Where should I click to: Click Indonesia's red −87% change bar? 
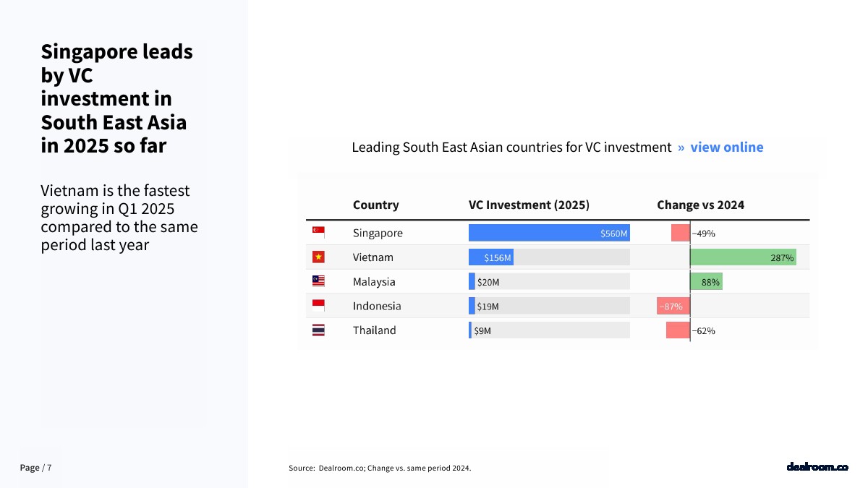(x=673, y=306)
